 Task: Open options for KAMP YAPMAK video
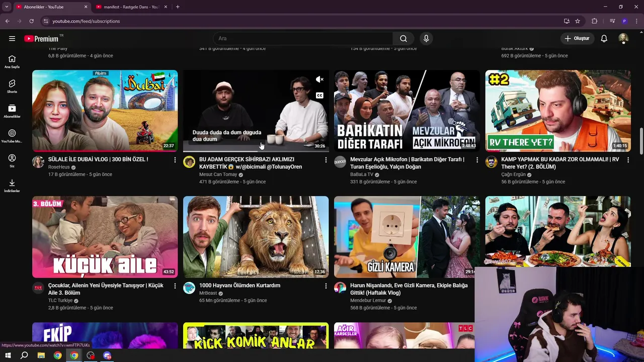(628, 160)
